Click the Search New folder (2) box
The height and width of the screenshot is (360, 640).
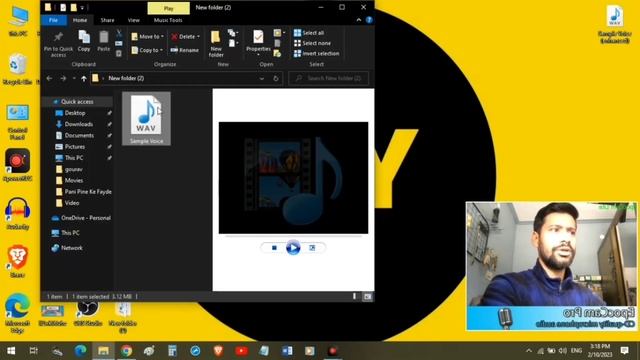[x=329, y=78]
